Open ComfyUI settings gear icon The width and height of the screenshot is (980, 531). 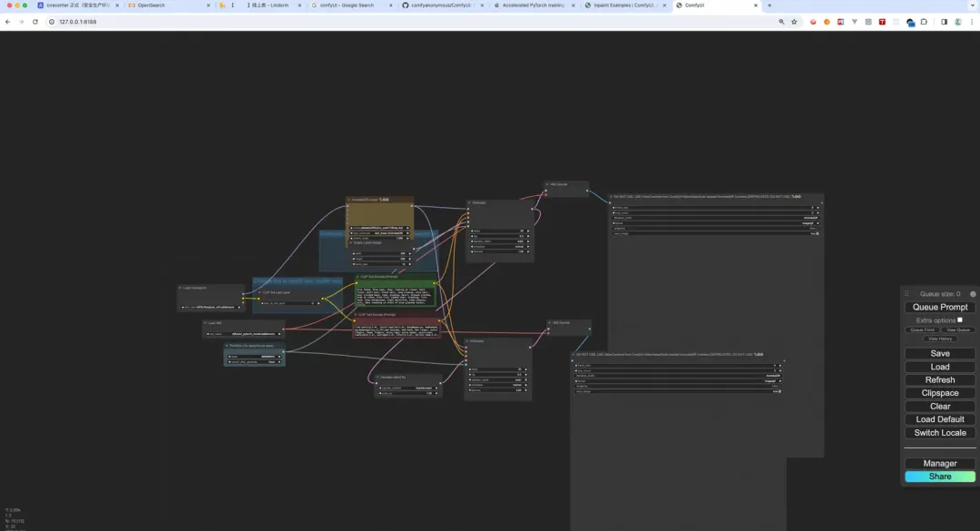pos(973,294)
